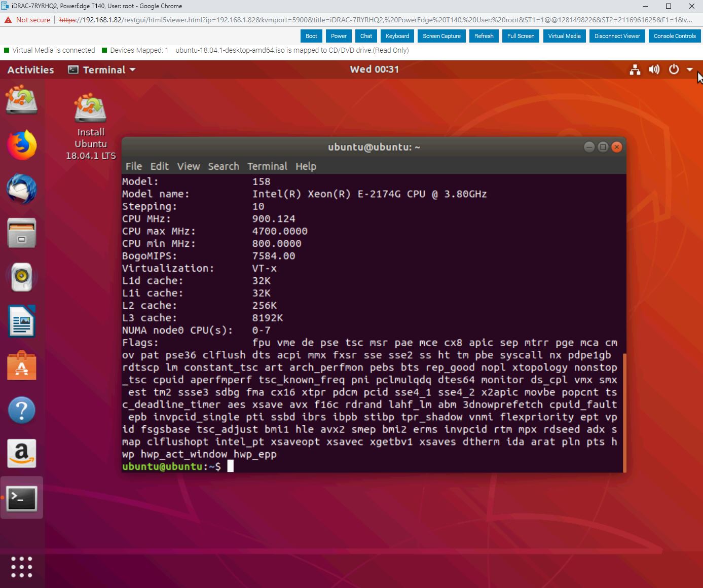Click the terminal prompt ubuntu@ubuntu:~$

click(171, 466)
